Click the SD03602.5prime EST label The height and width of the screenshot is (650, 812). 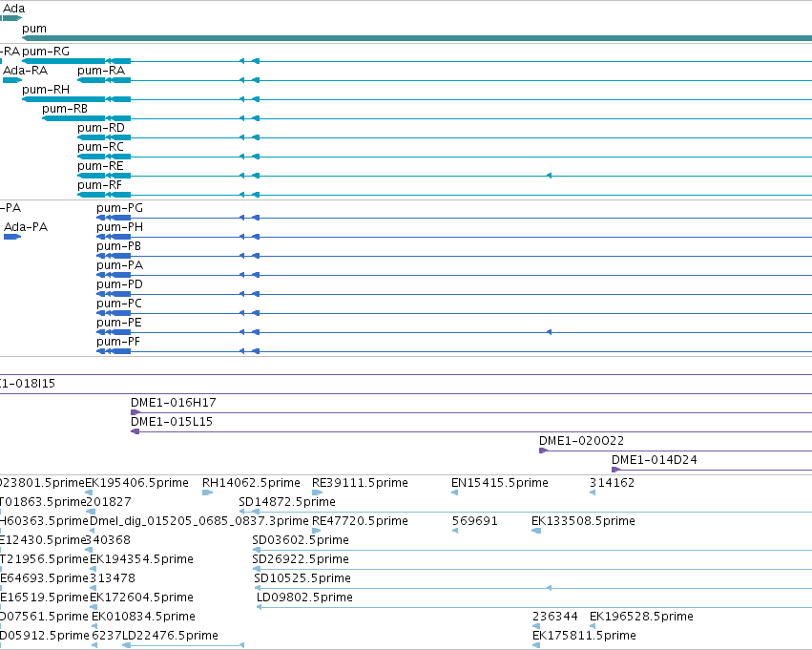[x=301, y=540]
